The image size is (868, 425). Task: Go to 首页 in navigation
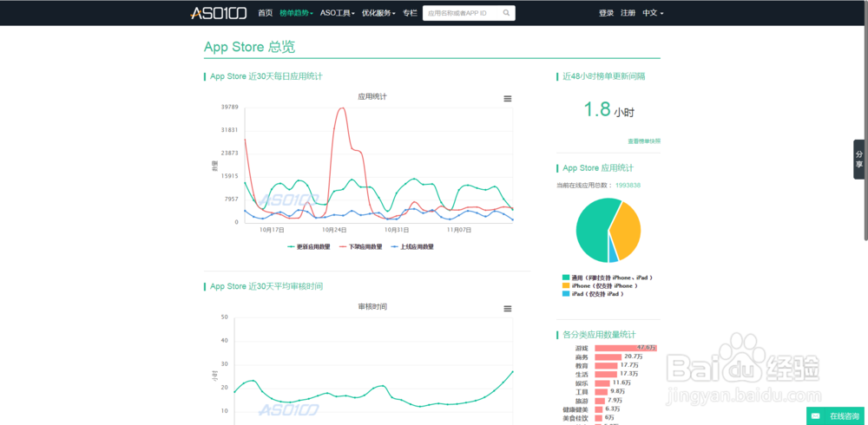click(265, 13)
